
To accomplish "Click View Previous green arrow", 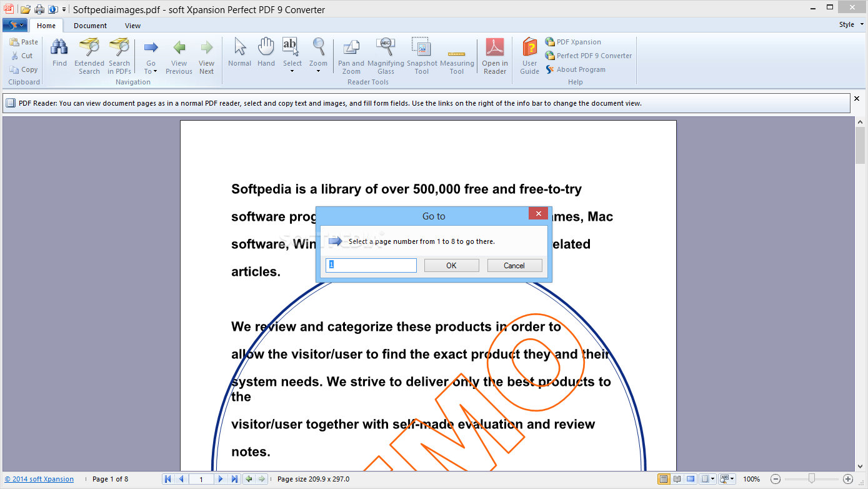I will coord(179,56).
